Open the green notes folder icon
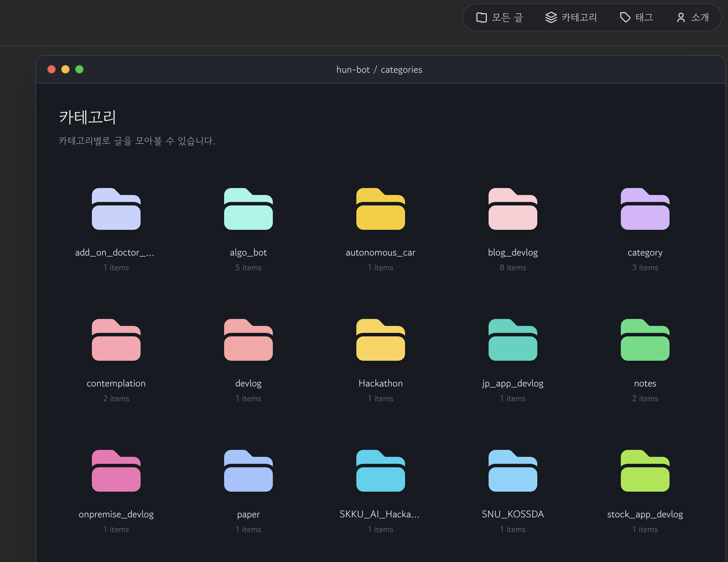This screenshot has height=562, width=728. pos(645,340)
